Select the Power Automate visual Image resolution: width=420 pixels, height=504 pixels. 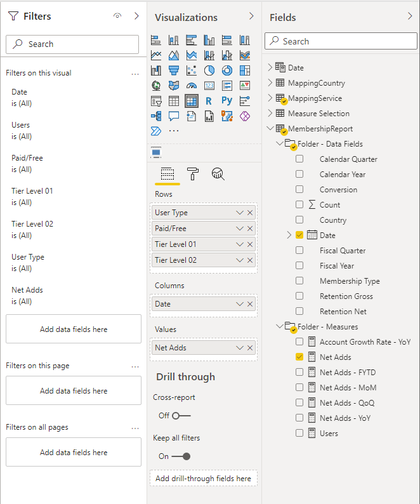tap(156, 131)
